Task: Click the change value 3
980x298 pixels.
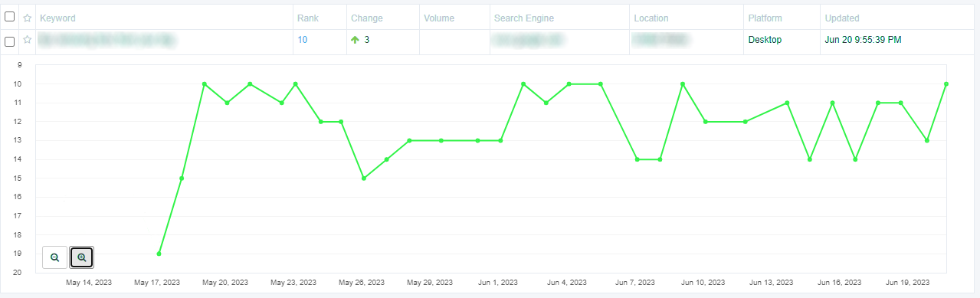Action: point(367,40)
